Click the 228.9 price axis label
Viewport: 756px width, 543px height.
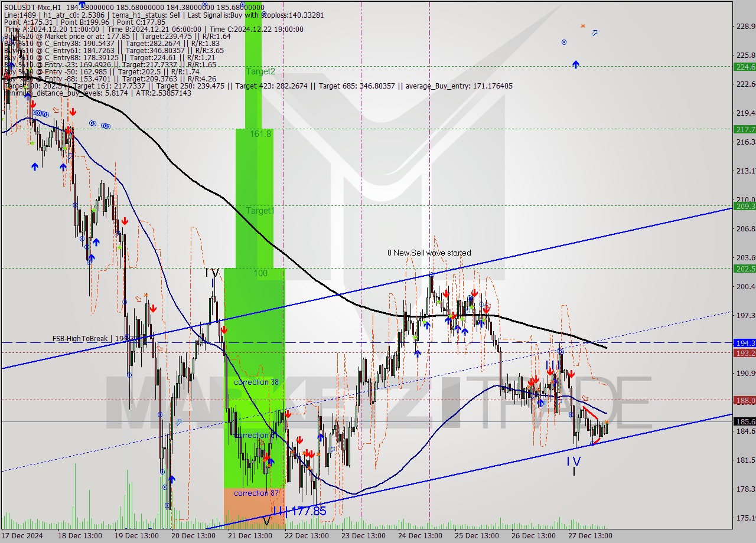[x=745, y=26]
